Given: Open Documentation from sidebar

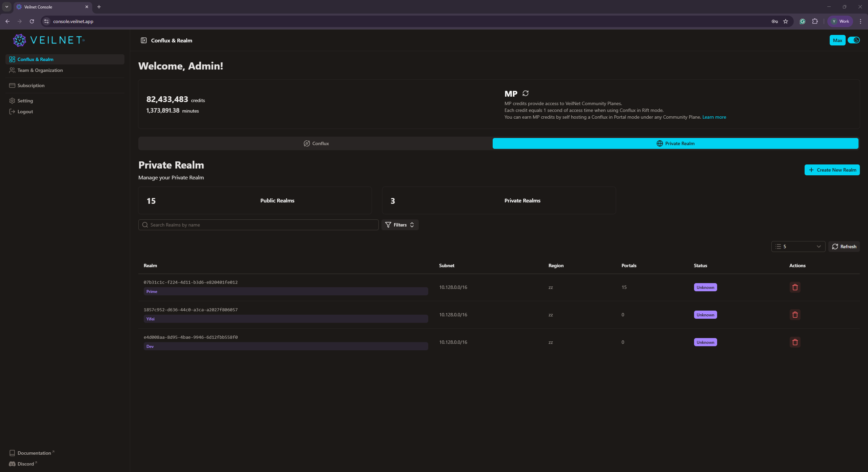Looking at the screenshot, I should [x=34, y=453].
